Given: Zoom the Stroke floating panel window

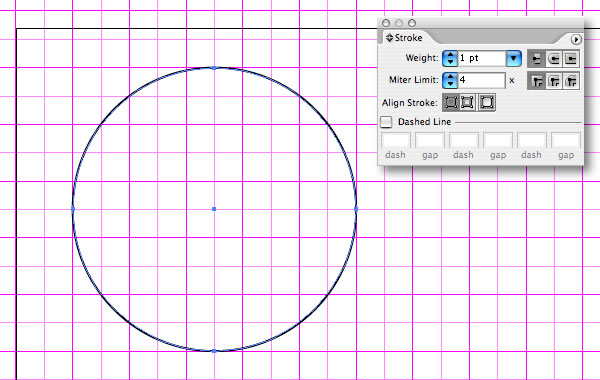Looking at the screenshot, I should (412, 23).
